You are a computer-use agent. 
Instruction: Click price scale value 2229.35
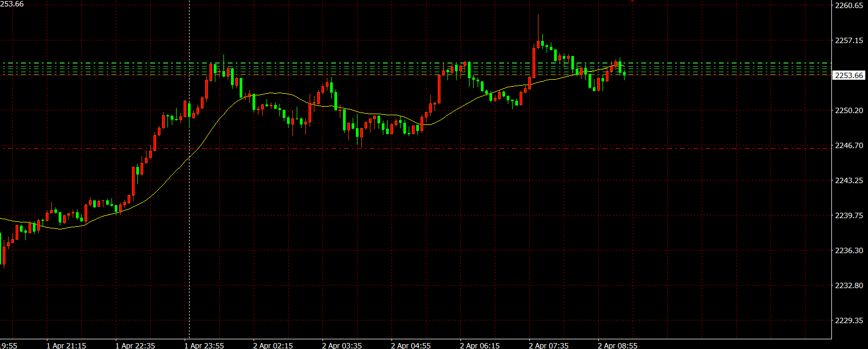(x=849, y=320)
